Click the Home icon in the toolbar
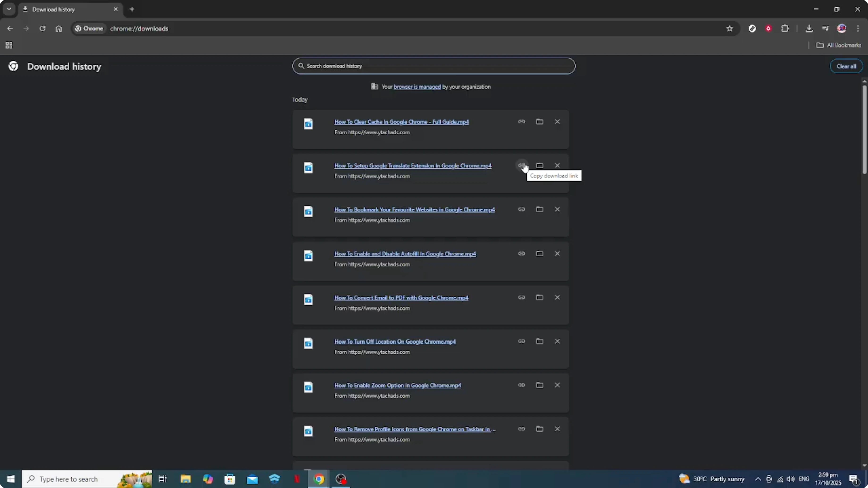 tap(59, 29)
